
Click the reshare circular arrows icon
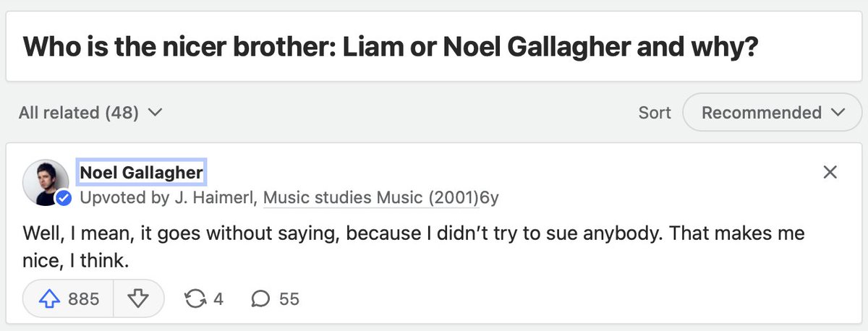195,298
